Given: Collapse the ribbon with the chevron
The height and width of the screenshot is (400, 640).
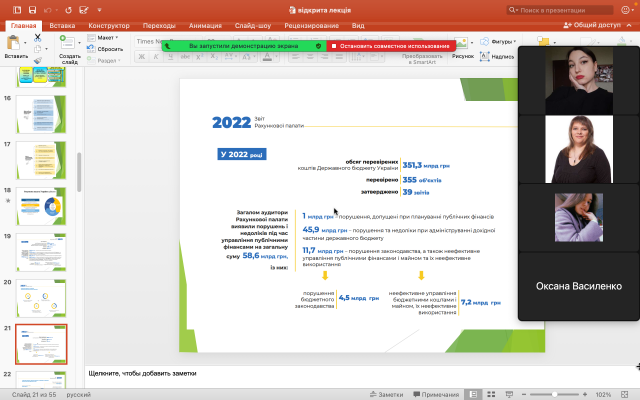Looking at the screenshot, I should [x=629, y=25].
